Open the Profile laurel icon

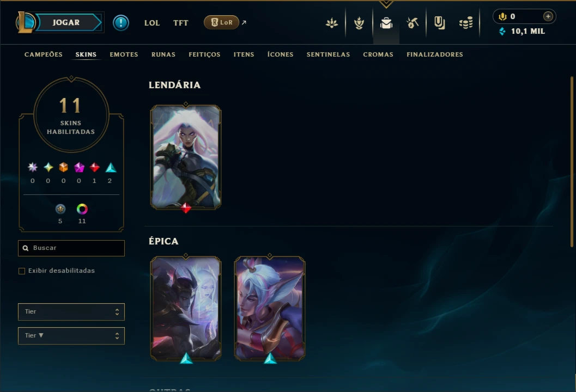pyautogui.click(x=359, y=23)
